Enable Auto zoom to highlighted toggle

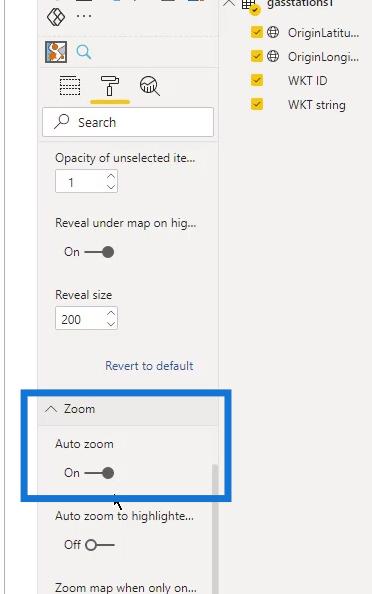(x=100, y=545)
